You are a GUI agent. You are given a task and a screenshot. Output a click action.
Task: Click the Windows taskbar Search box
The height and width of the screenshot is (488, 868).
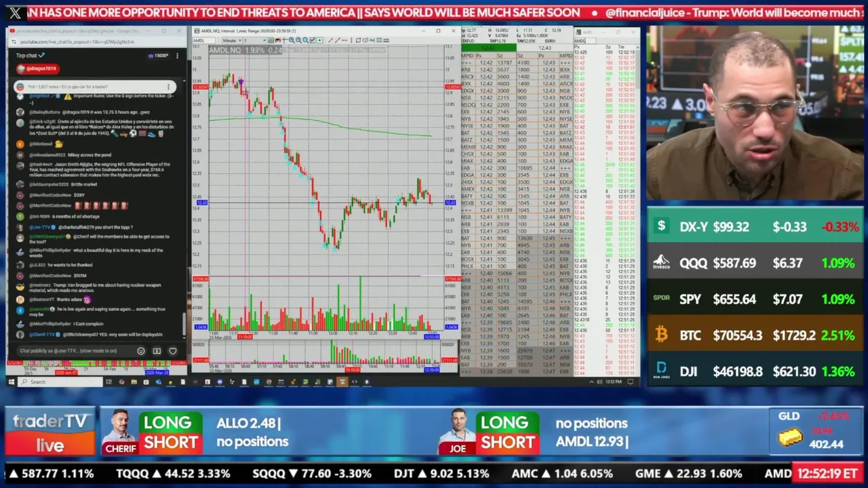(x=61, y=382)
